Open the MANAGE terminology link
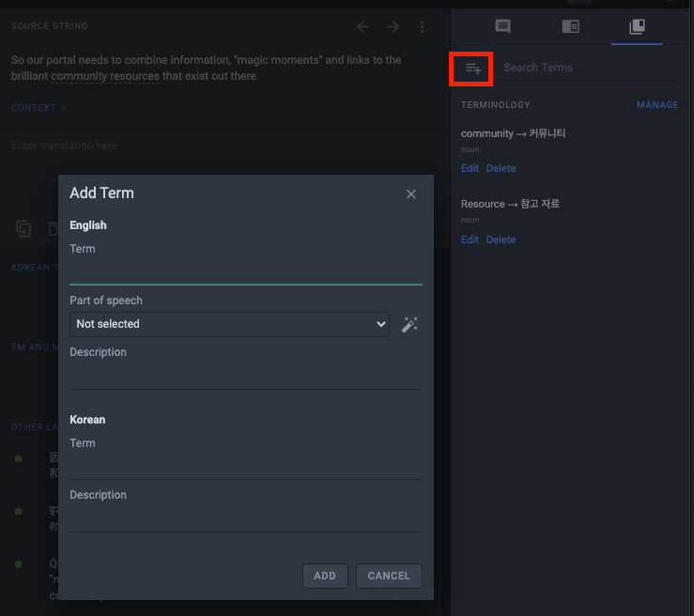 click(x=657, y=105)
